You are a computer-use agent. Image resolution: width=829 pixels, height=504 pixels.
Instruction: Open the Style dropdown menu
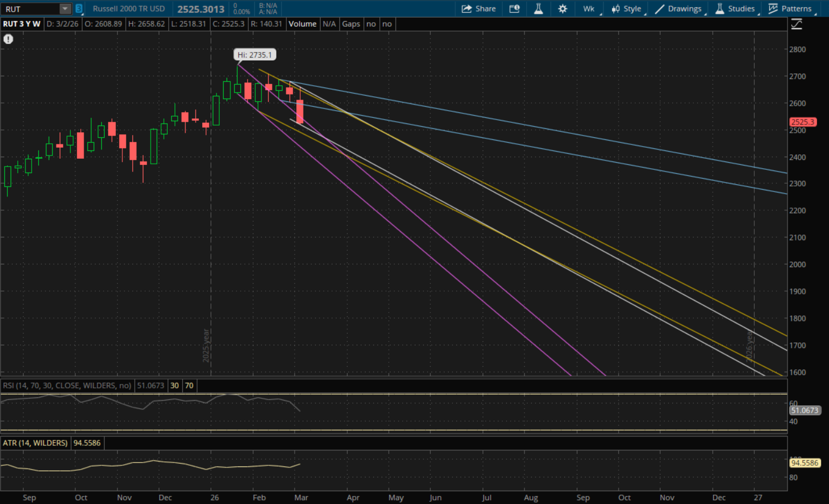626,9
